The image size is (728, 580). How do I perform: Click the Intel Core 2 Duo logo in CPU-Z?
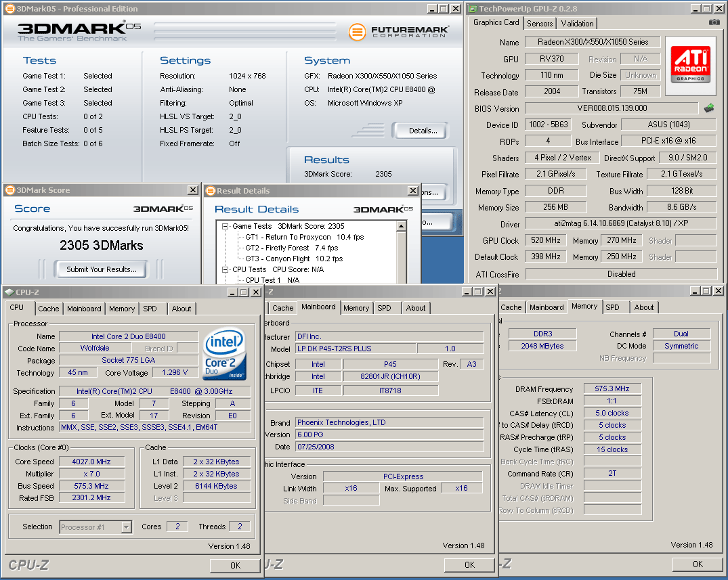(225, 354)
